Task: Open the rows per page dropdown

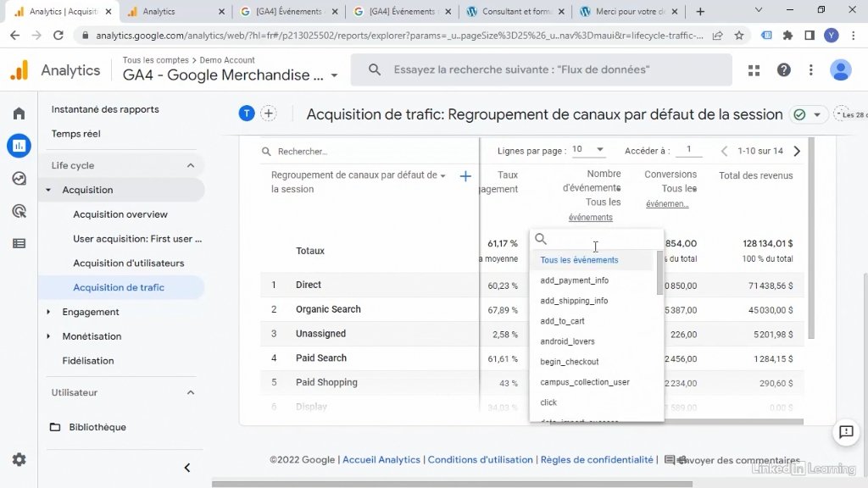Action: (x=587, y=150)
